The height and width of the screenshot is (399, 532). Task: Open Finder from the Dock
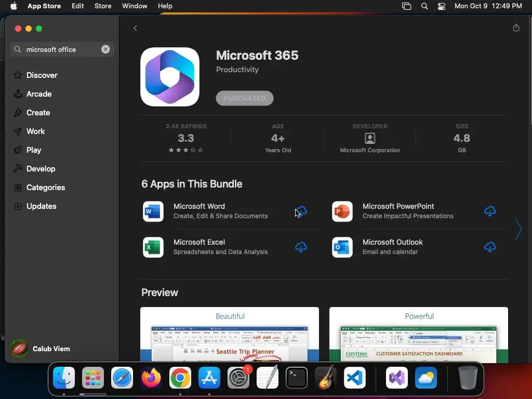tap(64, 378)
